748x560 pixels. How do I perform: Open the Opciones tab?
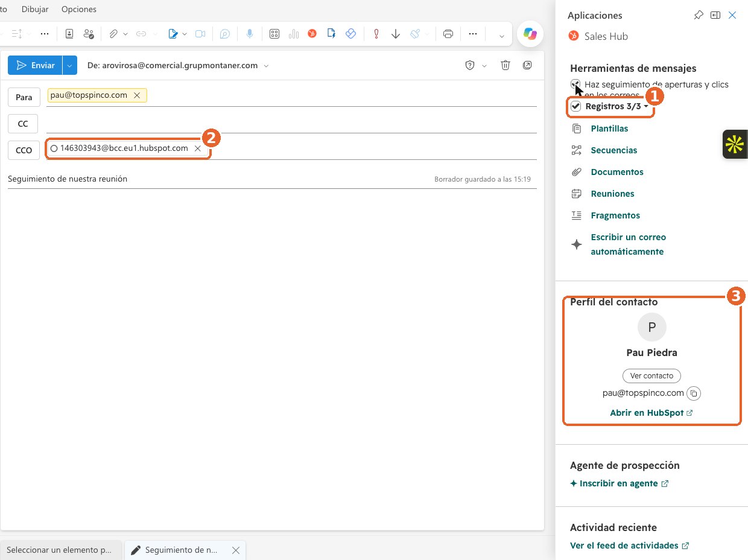point(79,9)
